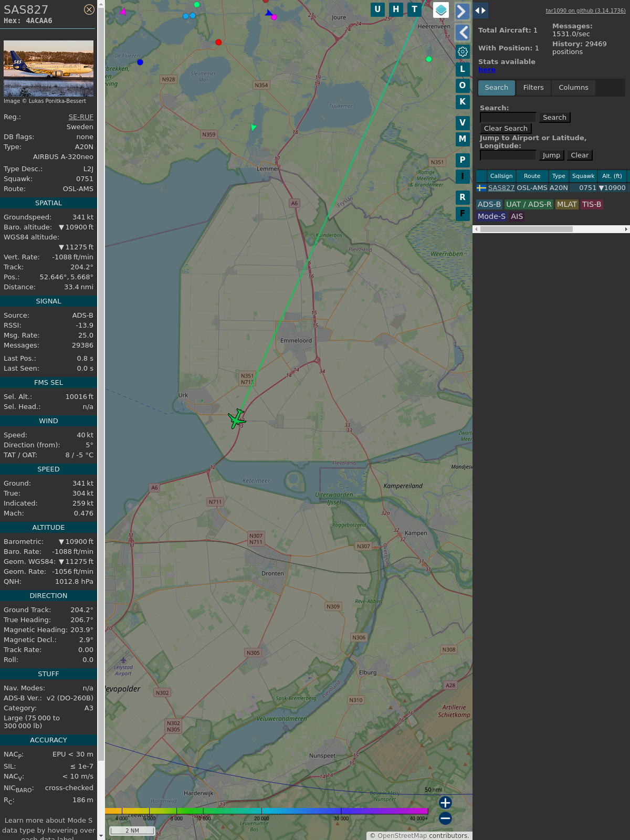This screenshot has width=630, height=840.
Task: Sort table by Route column
Action: (532, 176)
